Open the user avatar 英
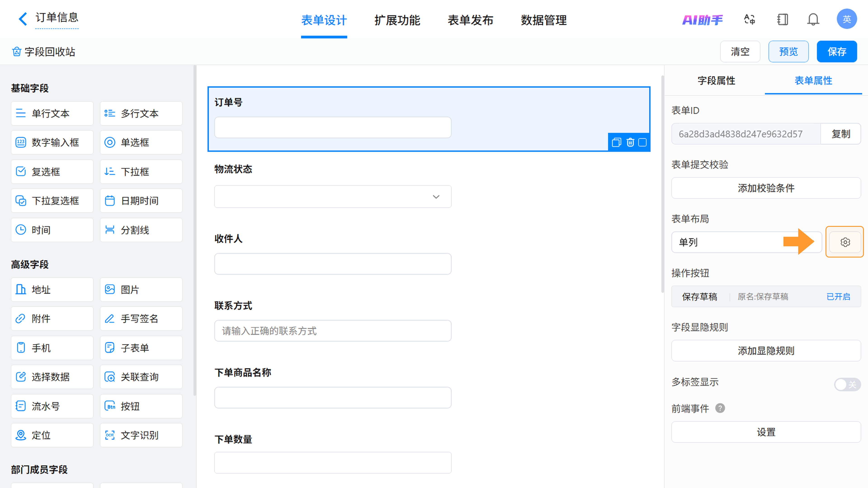This screenshot has height=488, width=868. (x=847, y=19)
